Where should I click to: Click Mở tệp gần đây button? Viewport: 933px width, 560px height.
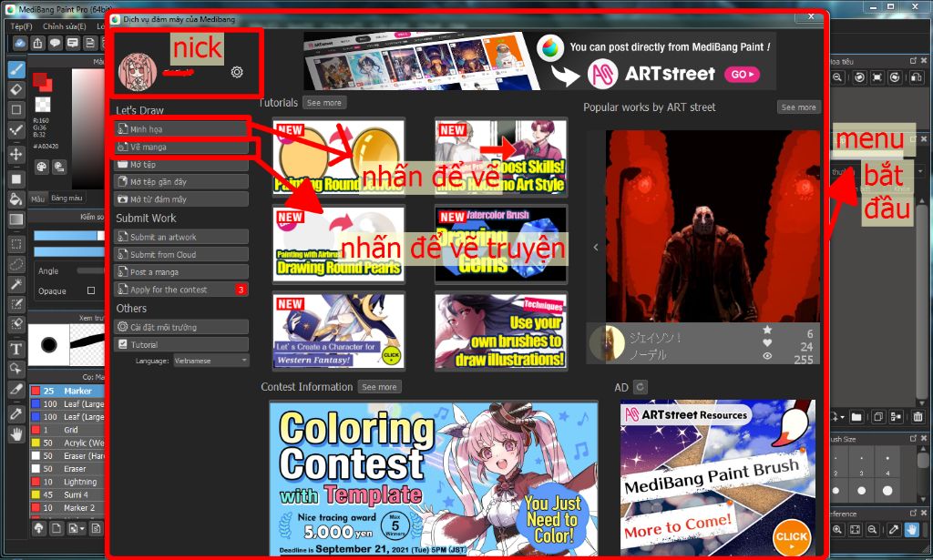(181, 181)
